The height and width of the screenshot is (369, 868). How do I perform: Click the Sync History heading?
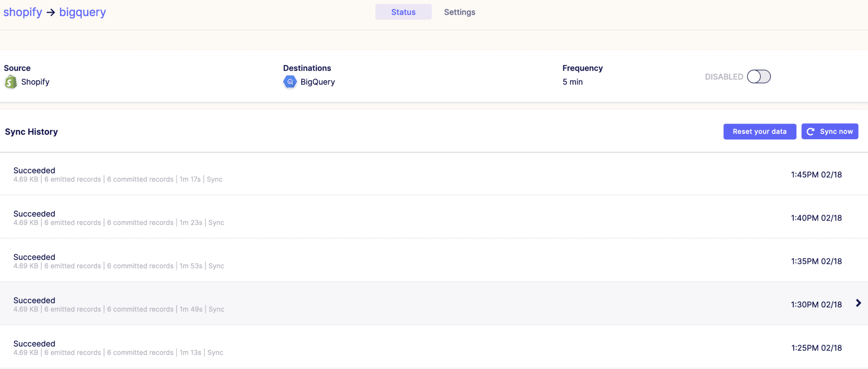[31, 132]
